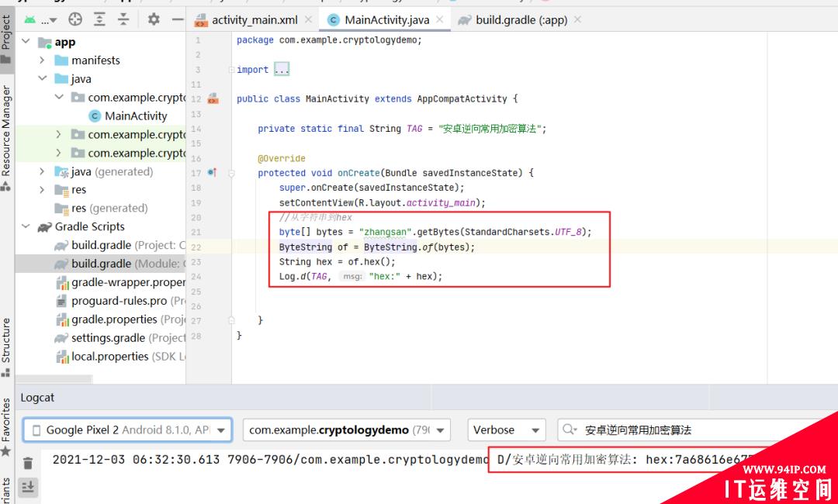
Task: Click the String hex = of.hex() line
Action: (x=338, y=261)
